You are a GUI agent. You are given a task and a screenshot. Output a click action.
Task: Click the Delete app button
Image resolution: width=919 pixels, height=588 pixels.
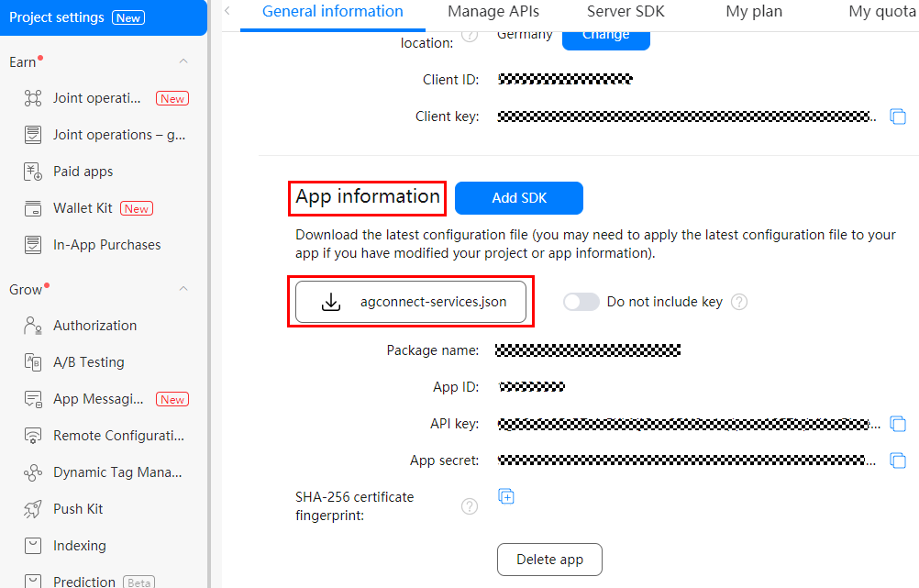pyautogui.click(x=549, y=560)
